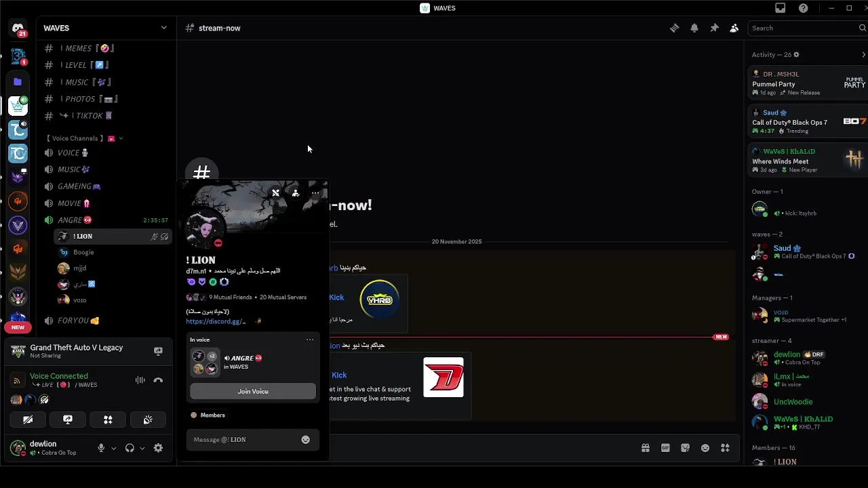Screen dimensions: 868x488
Task: Select Boogie in voice channel list
Action: point(113,252)
